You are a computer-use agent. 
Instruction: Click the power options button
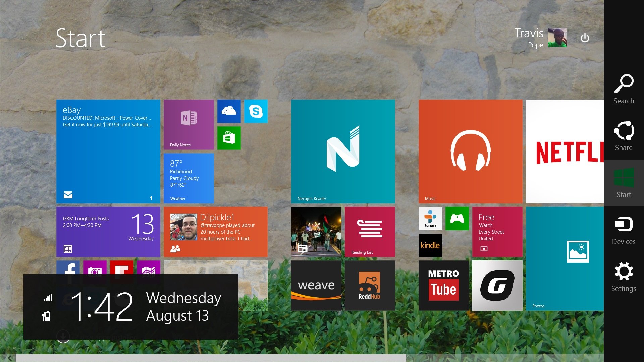click(585, 38)
